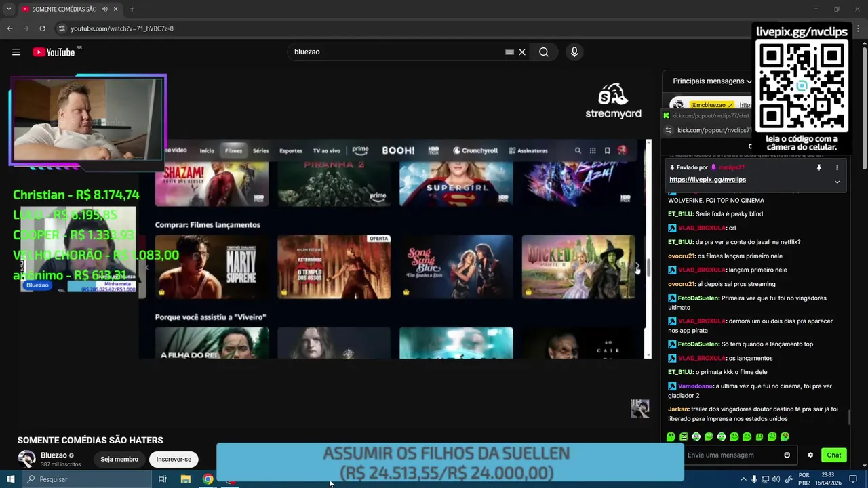
Task: Expand 'Principais mensagens' chat filter
Action: pos(712,81)
